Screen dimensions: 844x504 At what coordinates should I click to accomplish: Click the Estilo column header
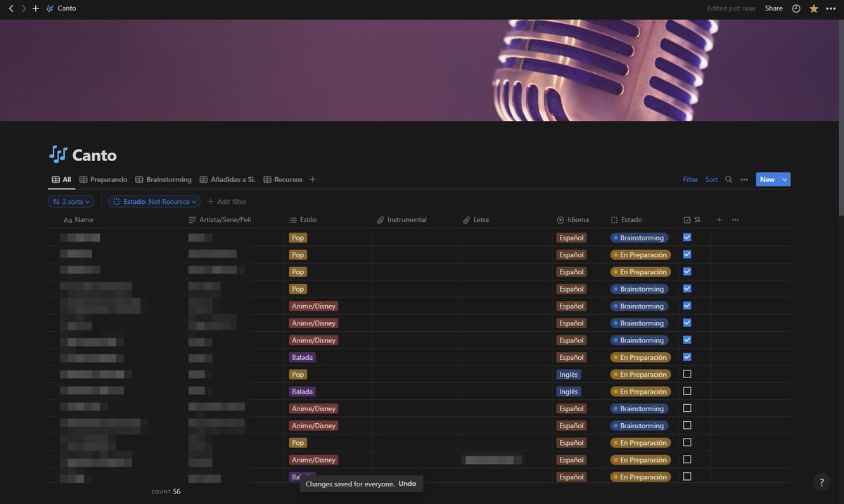tap(303, 220)
